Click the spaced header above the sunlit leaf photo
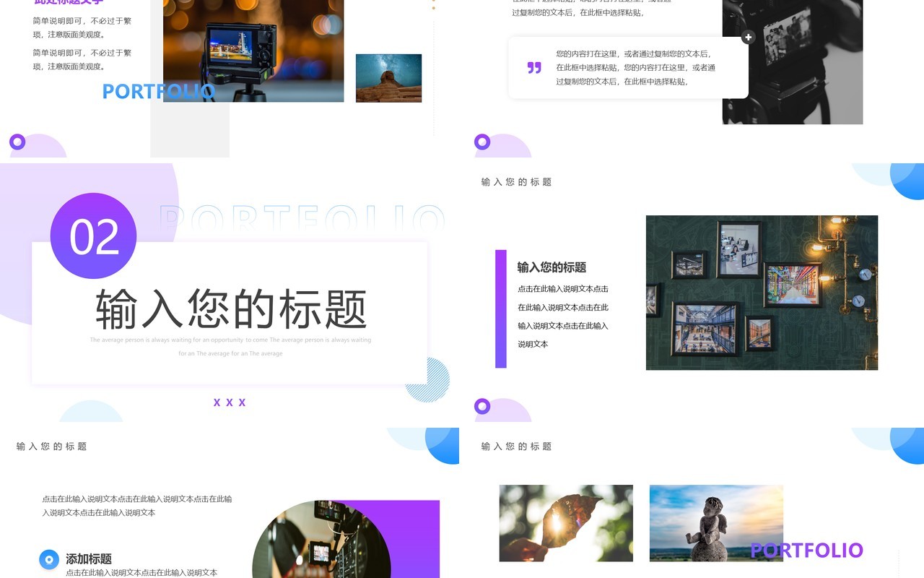Image resolution: width=924 pixels, height=578 pixels. tap(516, 447)
